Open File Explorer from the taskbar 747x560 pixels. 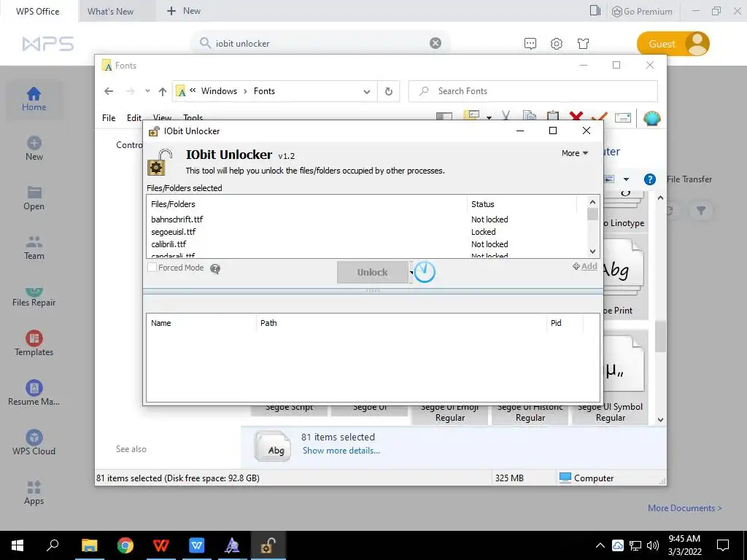point(90,545)
